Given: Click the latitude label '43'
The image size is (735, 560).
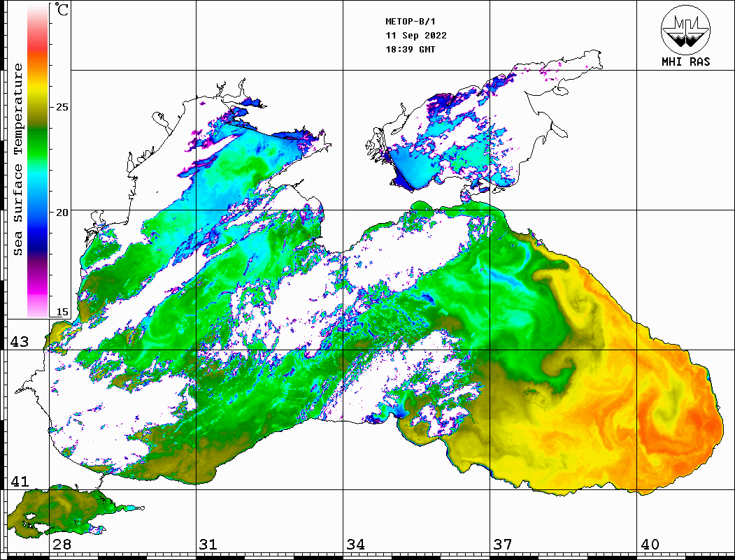Looking at the screenshot, I should pyautogui.click(x=20, y=342).
